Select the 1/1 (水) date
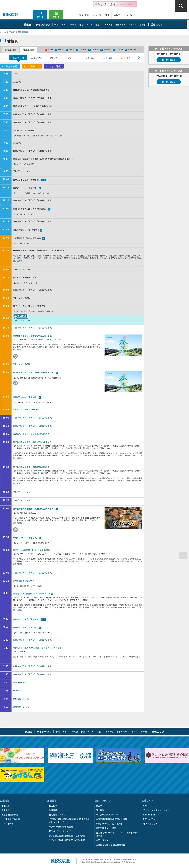189x868 pixels. [54, 58]
